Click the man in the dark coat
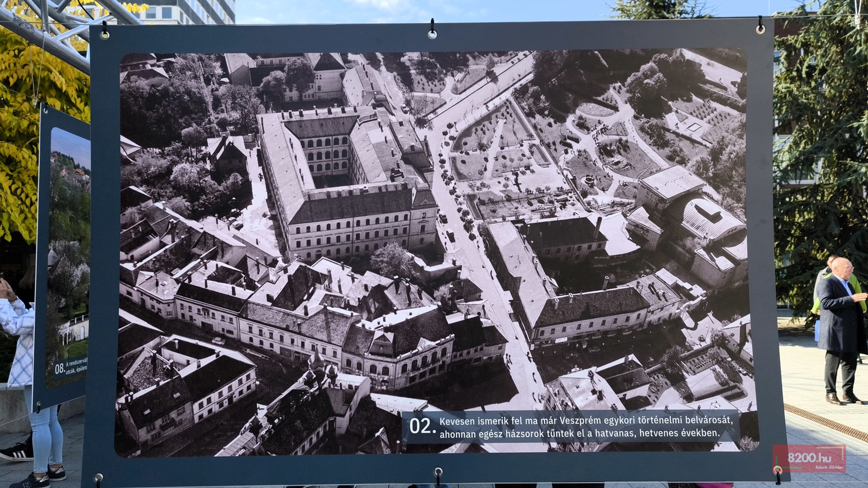Viewport: 868px width, 488px height. (839, 330)
